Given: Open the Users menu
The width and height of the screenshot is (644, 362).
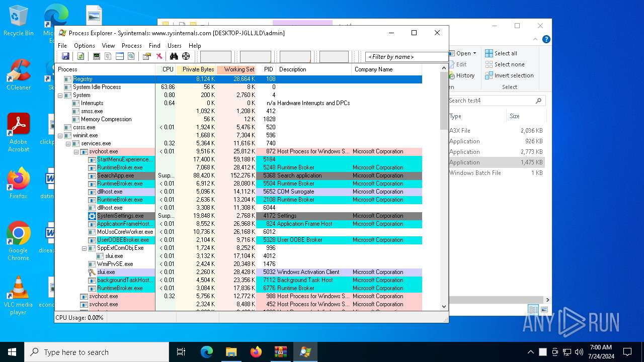Looking at the screenshot, I should click(x=175, y=45).
